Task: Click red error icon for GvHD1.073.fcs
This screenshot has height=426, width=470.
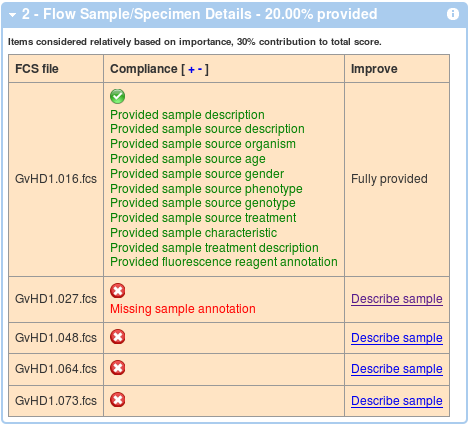Action: point(118,400)
